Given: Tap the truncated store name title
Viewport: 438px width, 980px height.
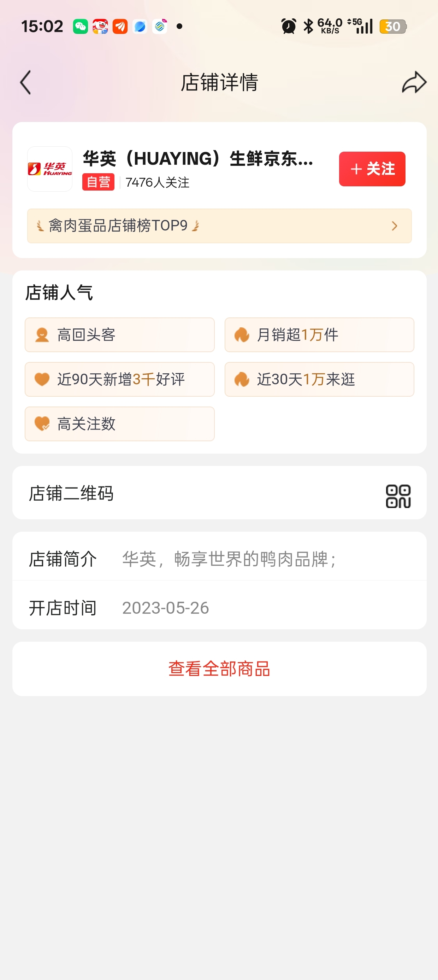Looking at the screenshot, I should [x=198, y=159].
